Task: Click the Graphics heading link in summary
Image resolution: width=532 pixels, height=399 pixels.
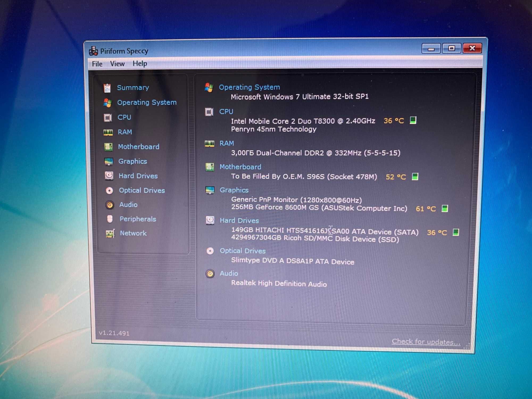Action: [x=234, y=190]
